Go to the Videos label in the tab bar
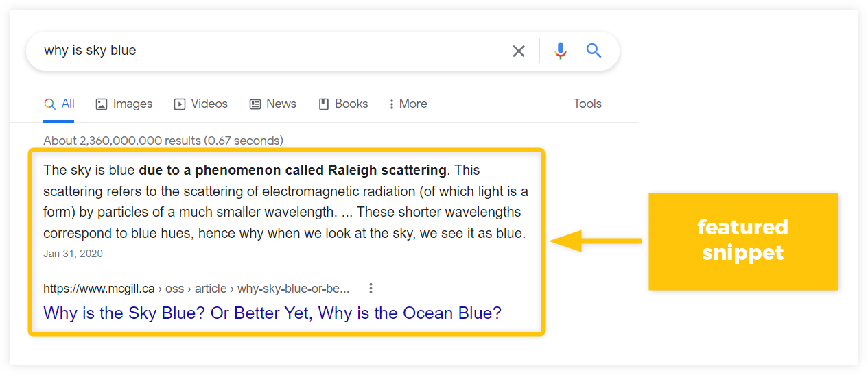Viewport: 868px width, 375px height. point(209,104)
